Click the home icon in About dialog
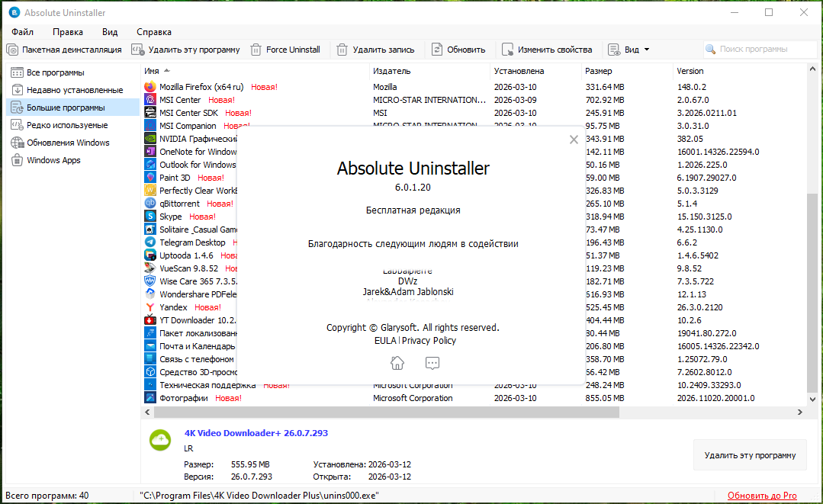 click(397, 363)
